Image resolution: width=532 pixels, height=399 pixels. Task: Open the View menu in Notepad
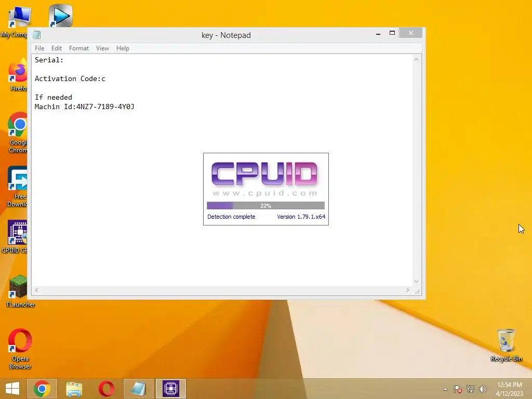(x=102, y=48)
